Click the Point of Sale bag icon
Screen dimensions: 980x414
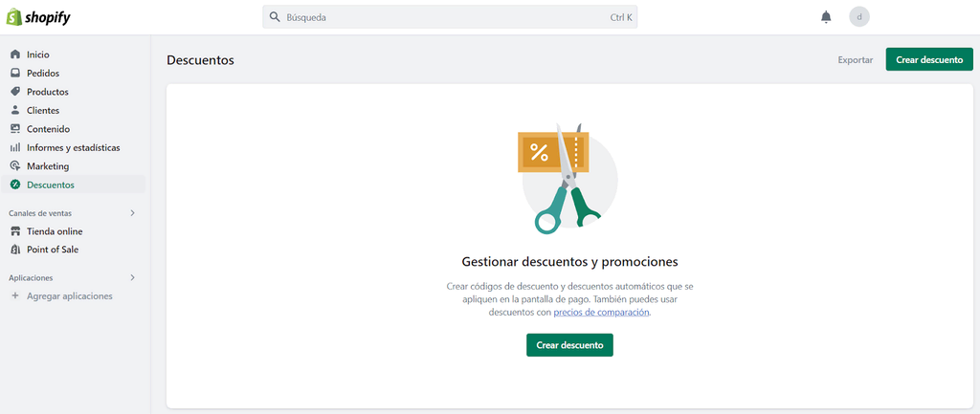tap(15, 250)
